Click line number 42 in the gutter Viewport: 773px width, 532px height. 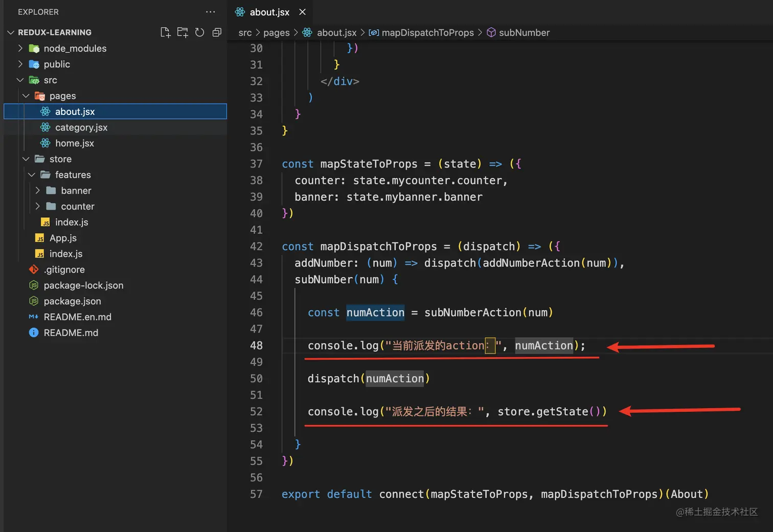tap(256, 246)
